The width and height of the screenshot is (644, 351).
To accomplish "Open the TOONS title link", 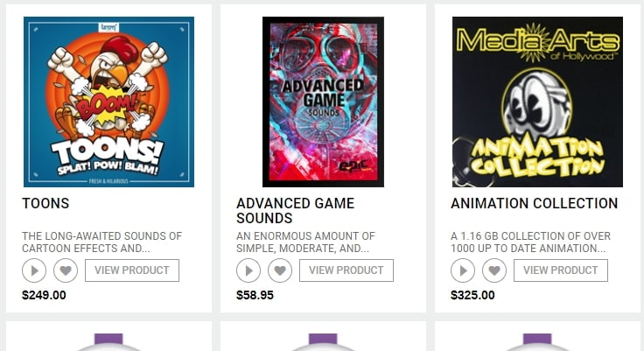I will point(45,204).
